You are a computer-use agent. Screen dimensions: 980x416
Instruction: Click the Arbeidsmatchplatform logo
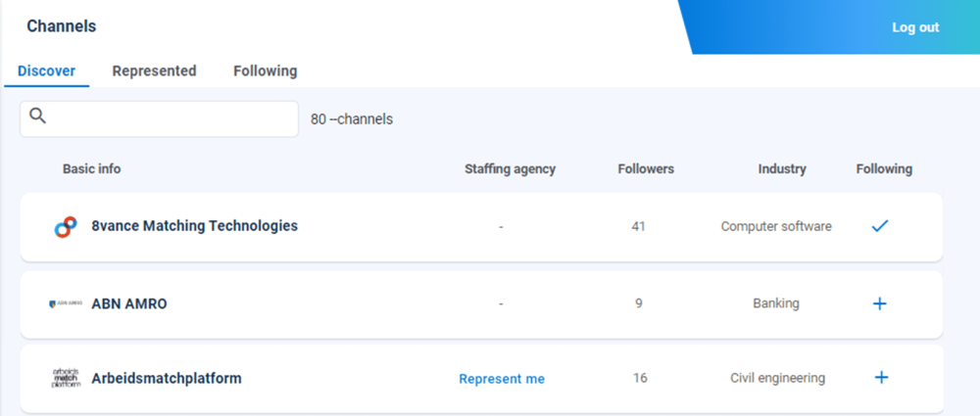pos(66,379)
